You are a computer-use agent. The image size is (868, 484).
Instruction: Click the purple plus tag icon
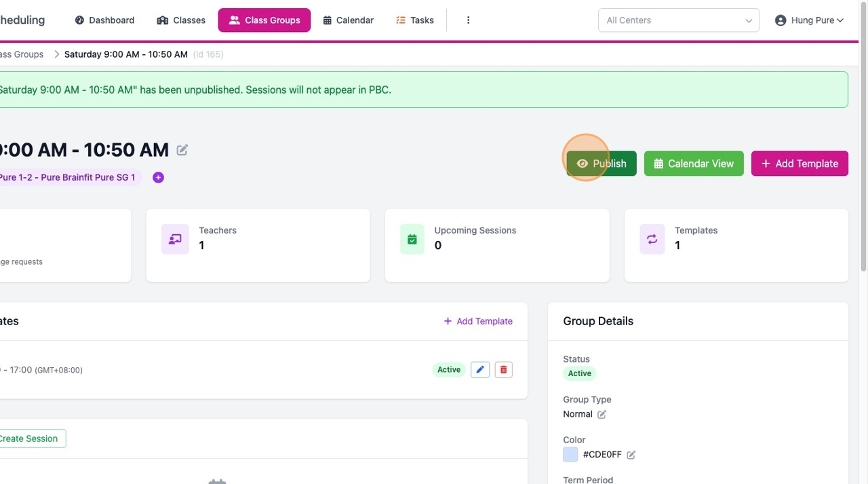coord(158,177)
